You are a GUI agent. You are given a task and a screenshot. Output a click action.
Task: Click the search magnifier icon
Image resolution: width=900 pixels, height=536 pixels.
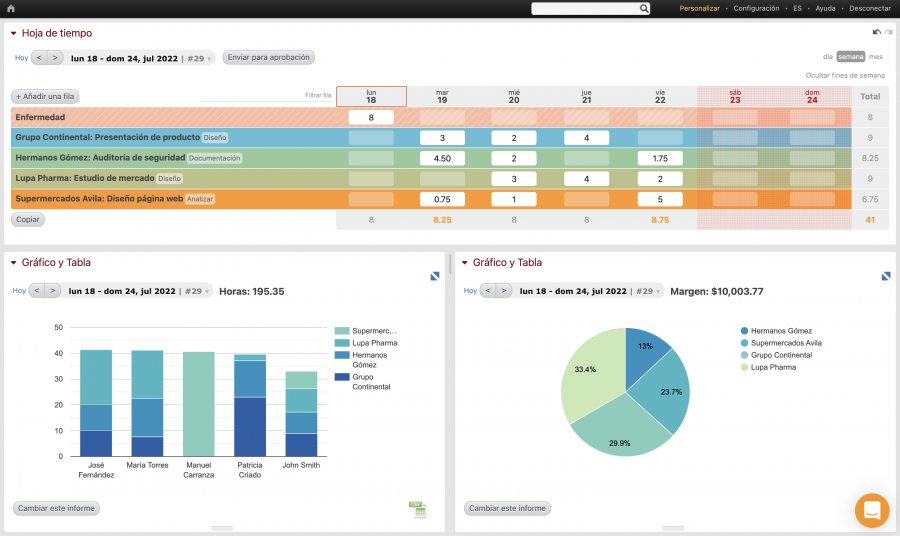click(644, 8)
